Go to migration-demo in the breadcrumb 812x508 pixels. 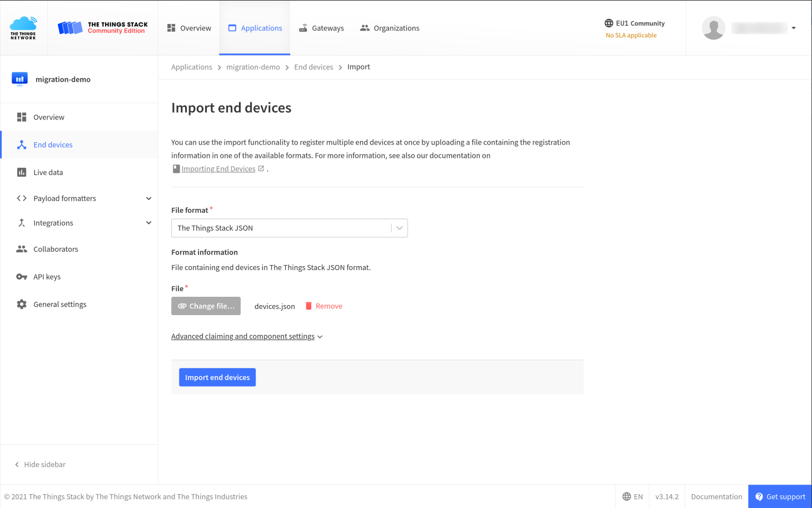(x=253, y=67)
